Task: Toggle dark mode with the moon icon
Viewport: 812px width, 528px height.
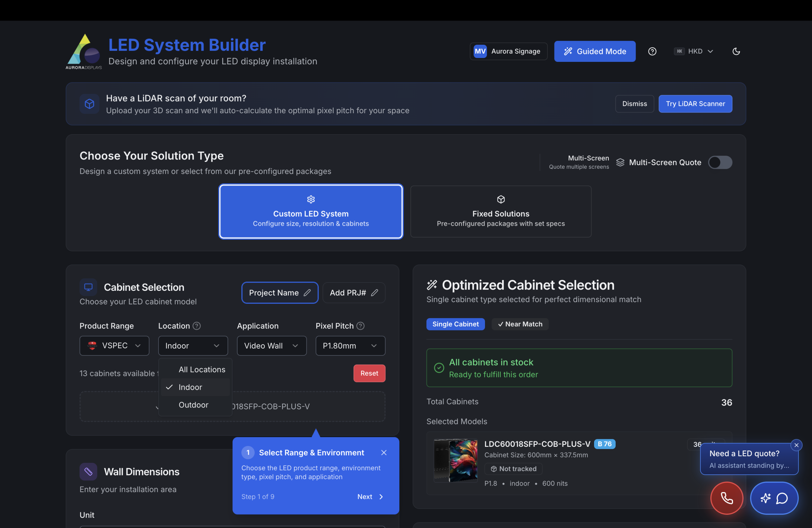Action: (x=736, y=51)
